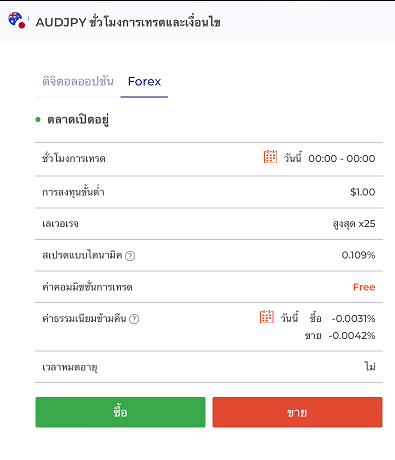This screenshot has width=395, height=460.
Task: Click the minimum investment $1.00 value
Action: tap(363, 192)
